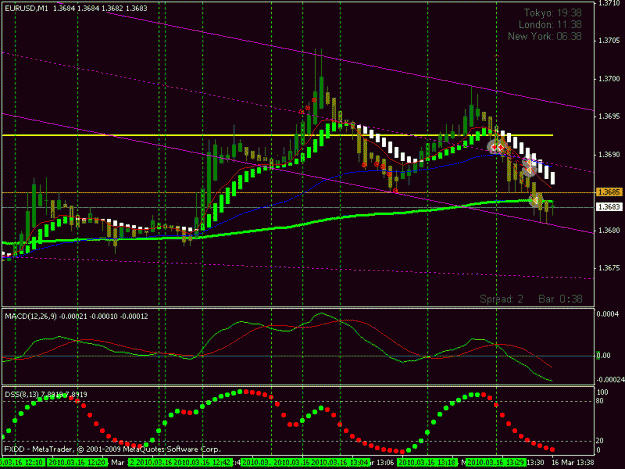The image size is (625, 469).
Task: Select the 2010.03.16 13:04 time marker
Action: tap(340, 463)
